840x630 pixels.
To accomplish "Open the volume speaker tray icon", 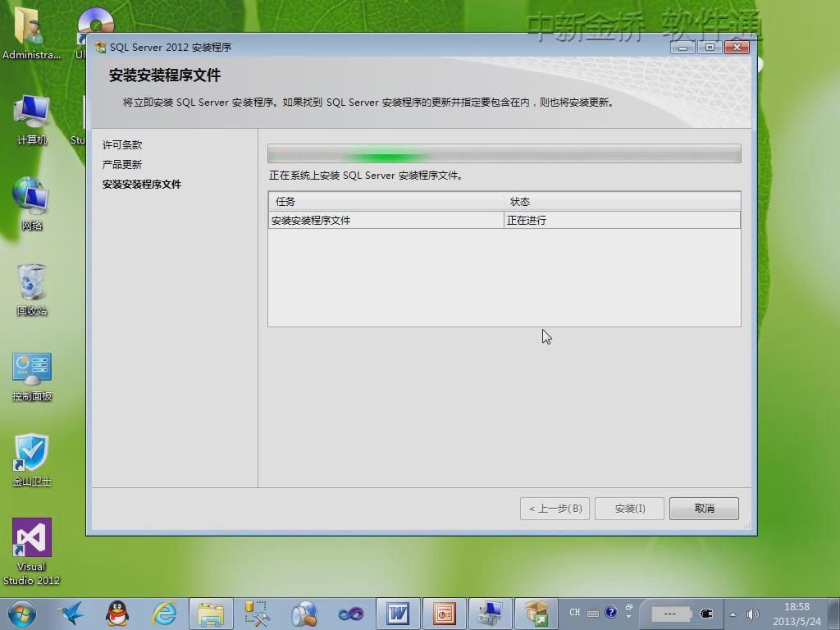I will [x=753, y=614].
